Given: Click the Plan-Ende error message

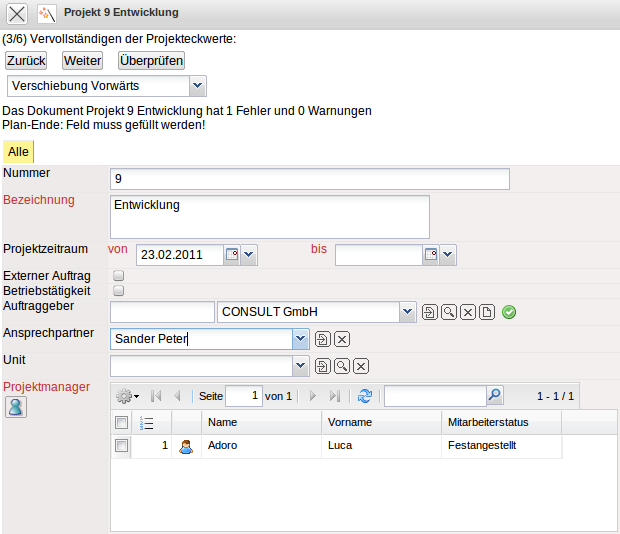Looking at the screenshot, I should pyautogui.click(x=104, y=125).
